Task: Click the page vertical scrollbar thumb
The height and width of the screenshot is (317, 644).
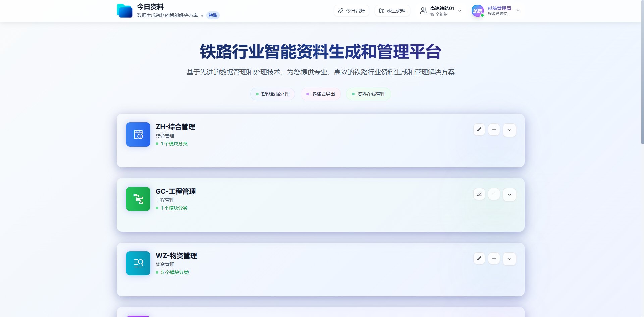Action: tap(642, 72)
